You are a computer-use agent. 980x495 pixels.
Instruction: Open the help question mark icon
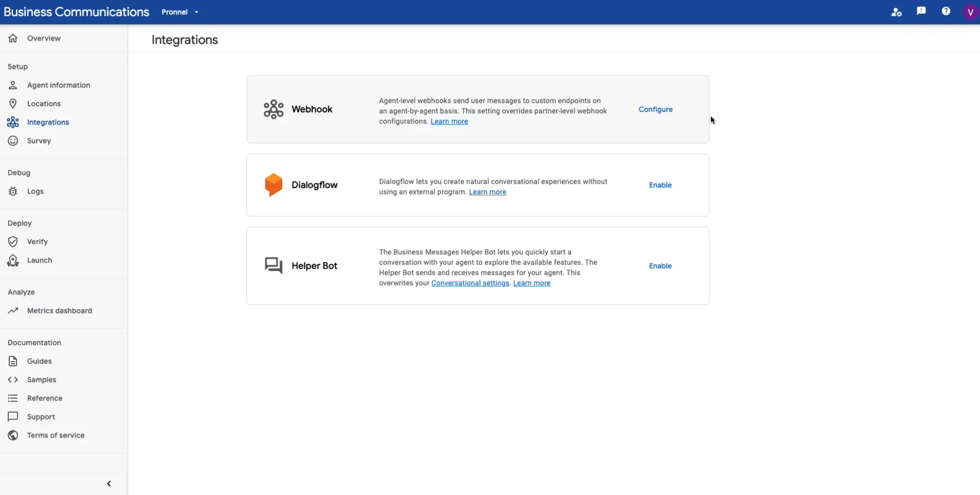(946, 11)
